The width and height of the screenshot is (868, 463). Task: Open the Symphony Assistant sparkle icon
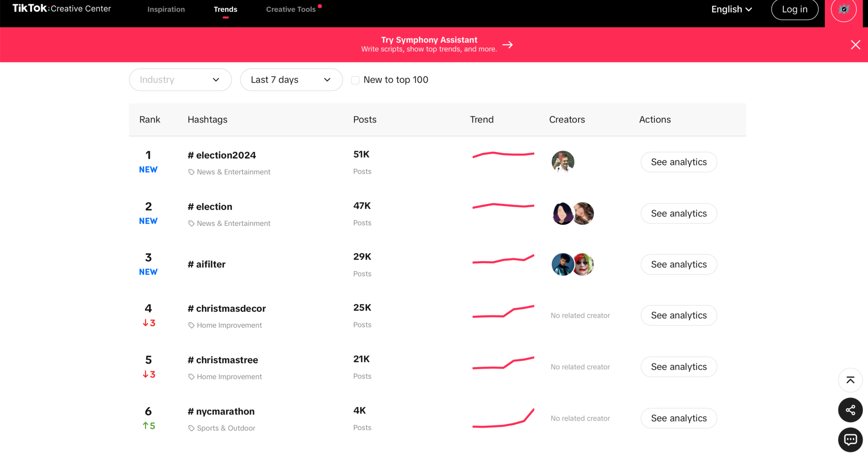point(843,9)
